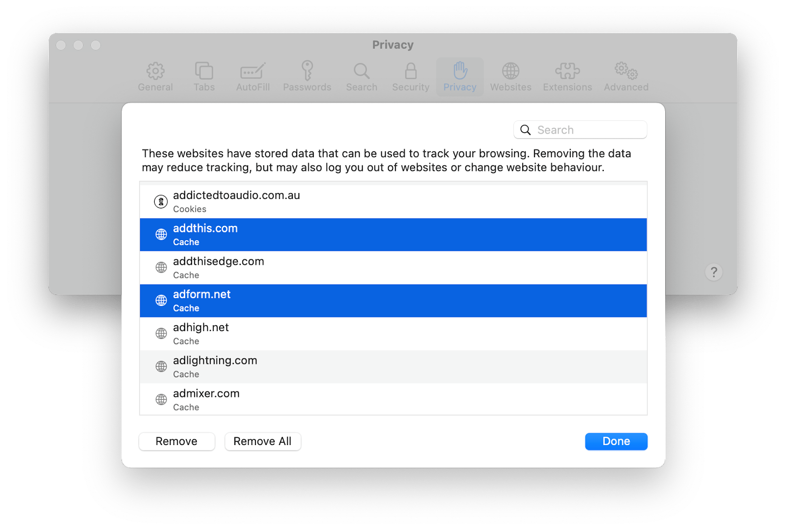Image resolution: width=786 pixels, height=532 pixels.
Task: Select the admixer.com entry
Action: pos(393,399)
